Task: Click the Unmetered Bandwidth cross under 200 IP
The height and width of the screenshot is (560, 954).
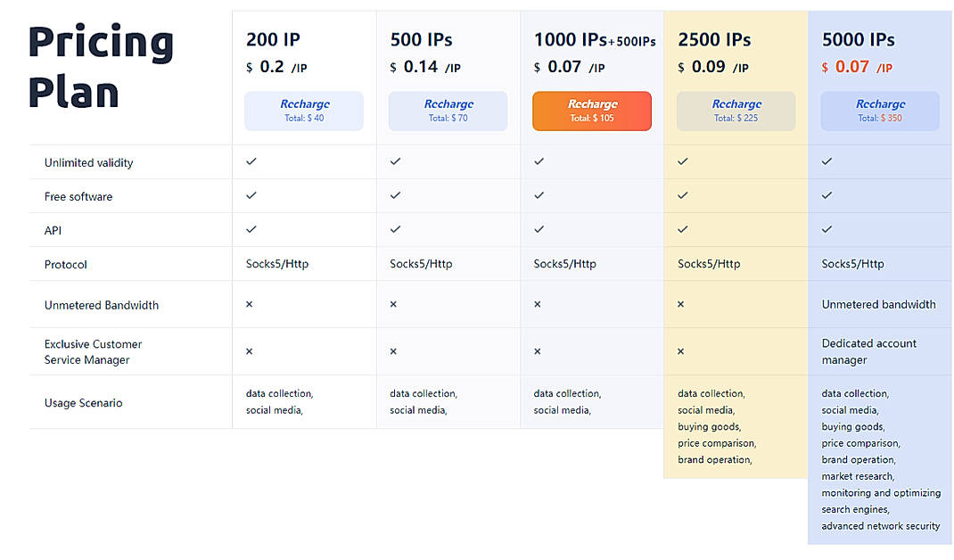Action: coord(250,303)
